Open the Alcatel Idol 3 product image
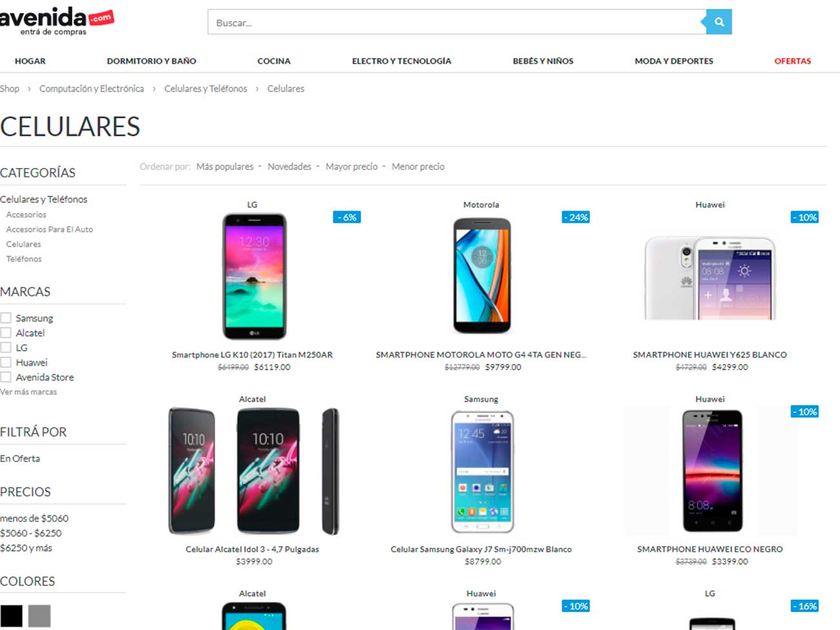This screenshot has height=630, width=840. [253, 471]
